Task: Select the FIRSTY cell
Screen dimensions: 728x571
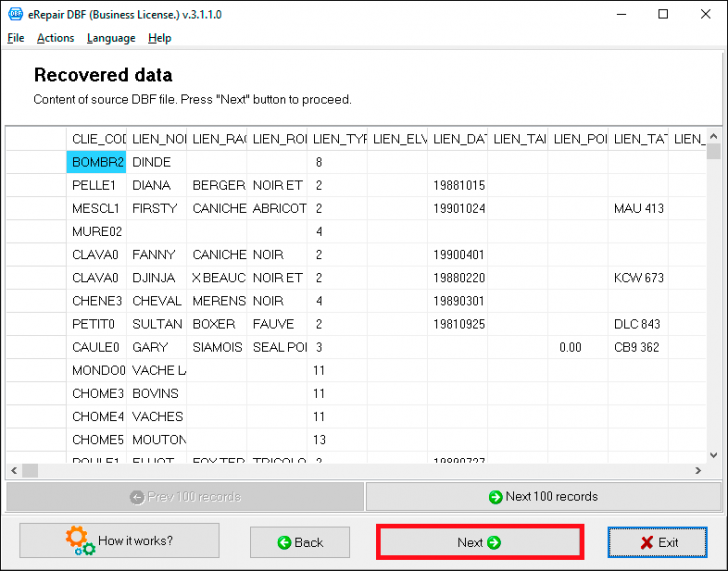Action: point(156,208)
